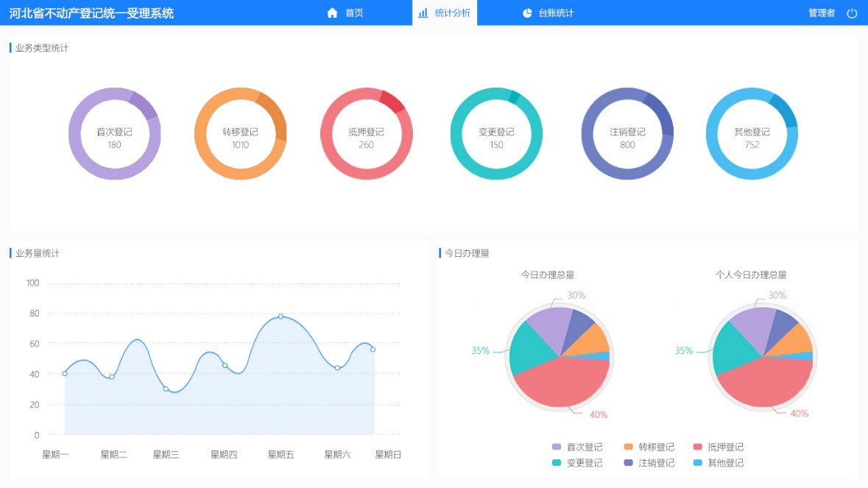Click the 转移登记 orange donut chart
Viewport: 868px width, 488px height.
pos(240,133)
